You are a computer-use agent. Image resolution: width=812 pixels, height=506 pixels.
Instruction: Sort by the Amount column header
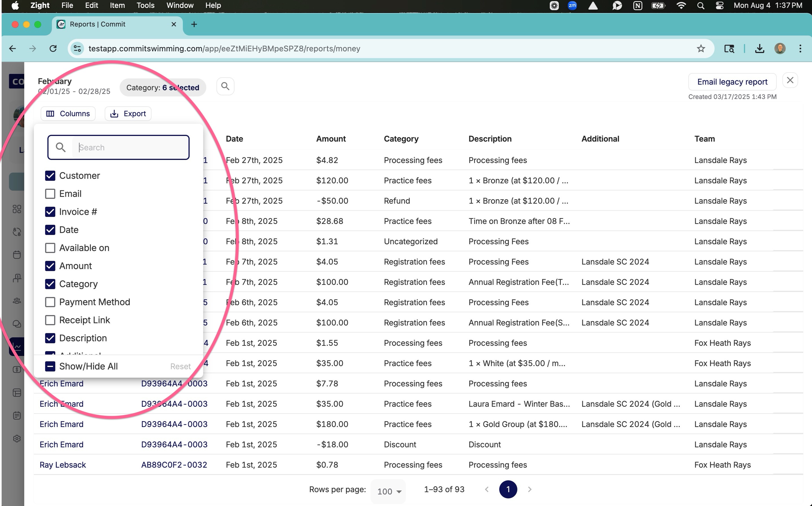coord(331,139)
